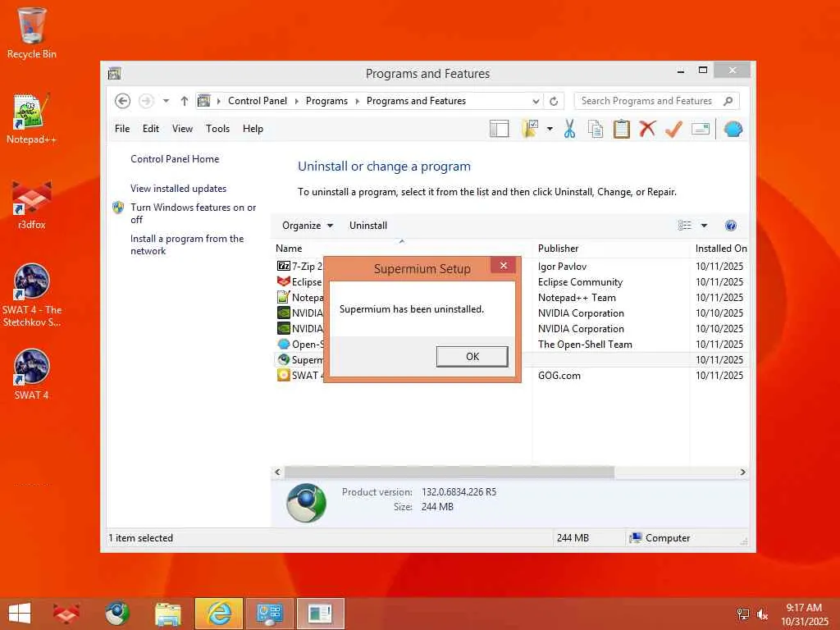Screen dimensions: 840x630
Task: Open the View menu
Action: pyautogui.click(x=182, y=129)
